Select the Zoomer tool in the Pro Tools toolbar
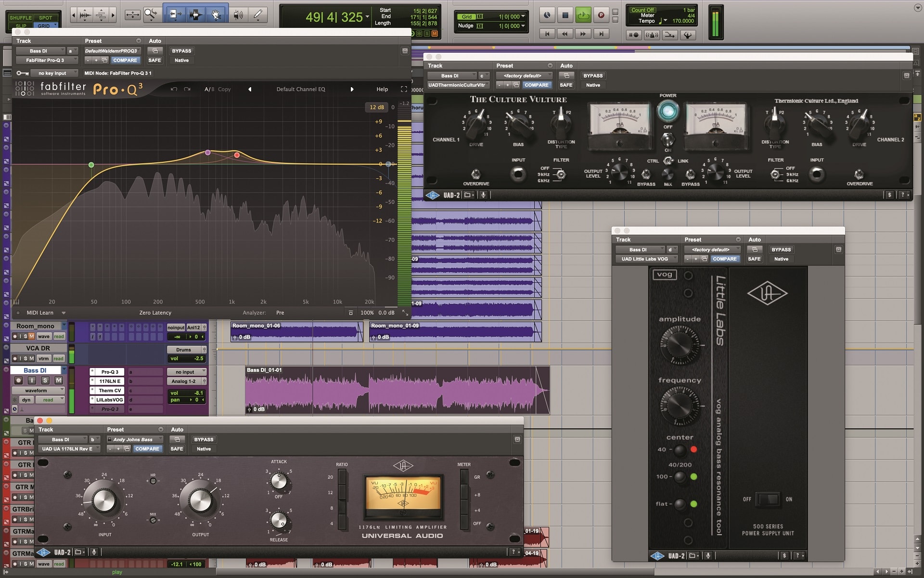The image size is (924, 578). 151,14
